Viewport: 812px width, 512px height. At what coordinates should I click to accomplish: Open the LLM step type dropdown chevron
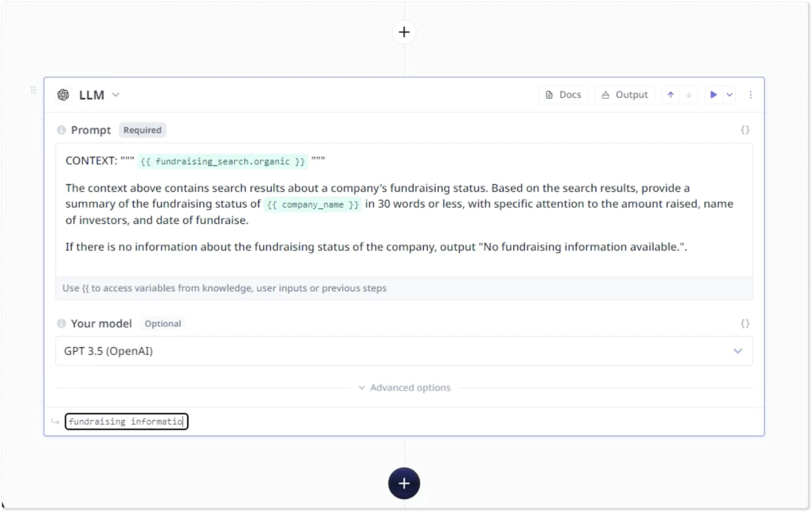pyautogui.click(x=116, y=95)
